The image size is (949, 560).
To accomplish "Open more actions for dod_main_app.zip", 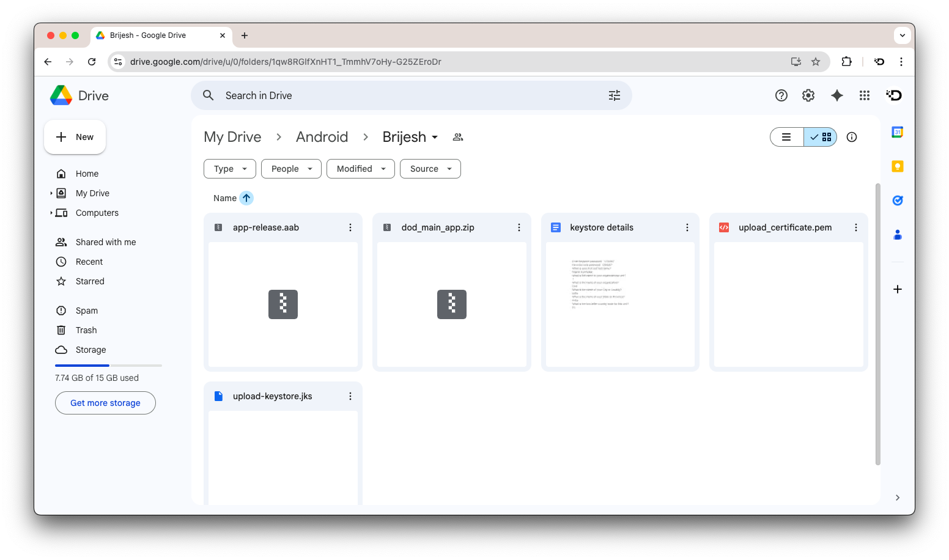I will coord(519,227).
